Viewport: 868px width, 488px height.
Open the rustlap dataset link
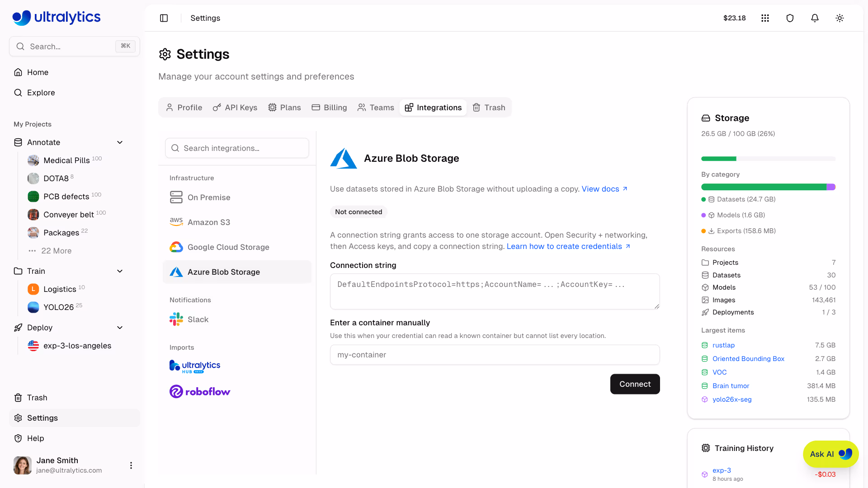[x=723, y=345]
